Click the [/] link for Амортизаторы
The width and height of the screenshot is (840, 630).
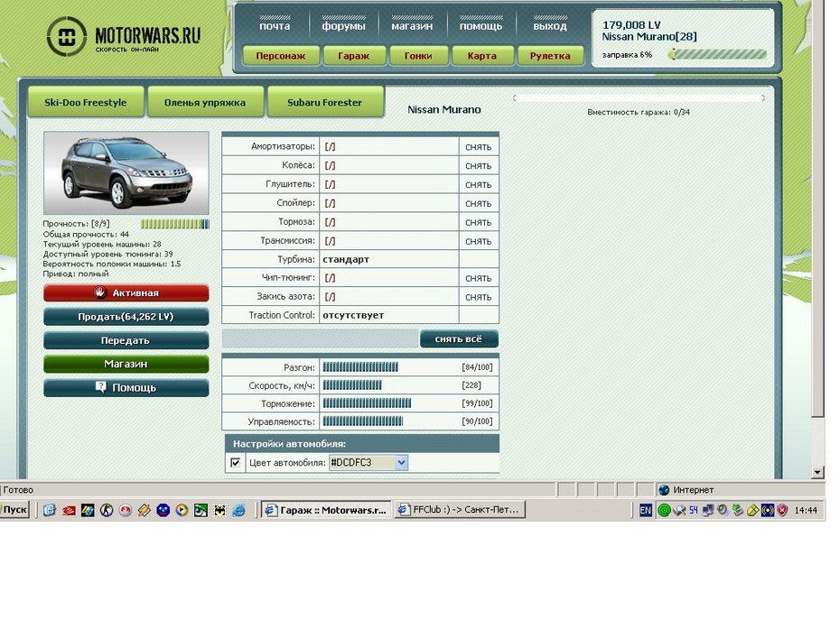pyautogui.click(x=330, y=146)
